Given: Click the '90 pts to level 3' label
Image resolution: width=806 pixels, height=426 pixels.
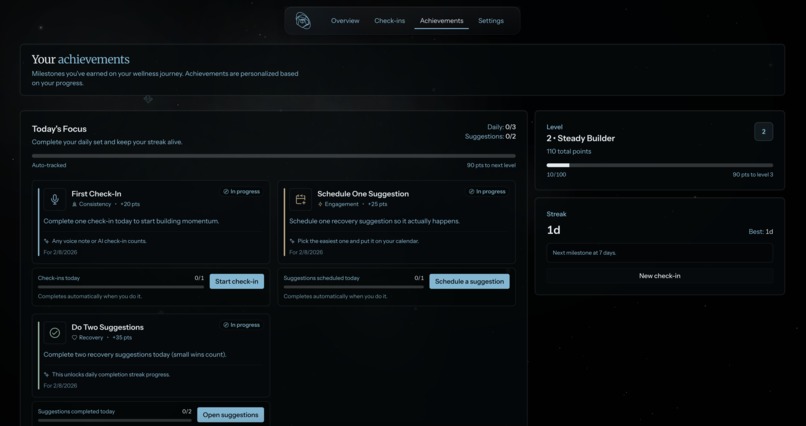Looking at the screenshot, I should click(x=753, y=175).
